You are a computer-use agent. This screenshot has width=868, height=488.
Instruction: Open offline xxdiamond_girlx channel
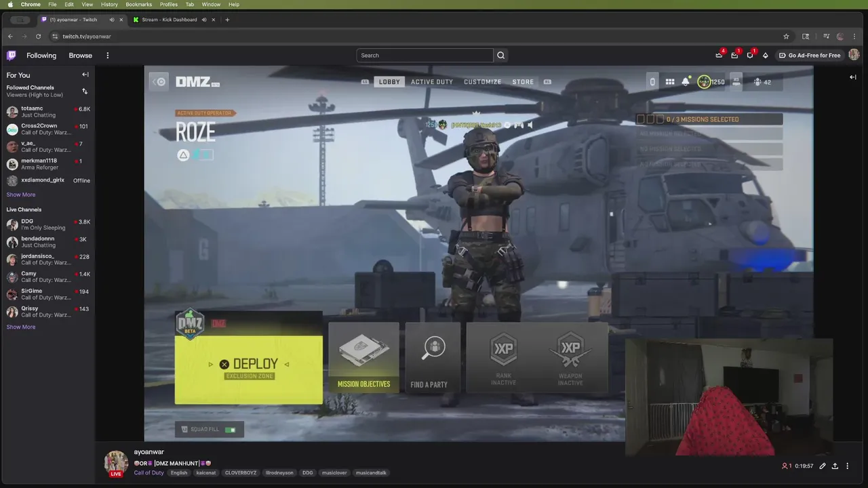[47, 180]
